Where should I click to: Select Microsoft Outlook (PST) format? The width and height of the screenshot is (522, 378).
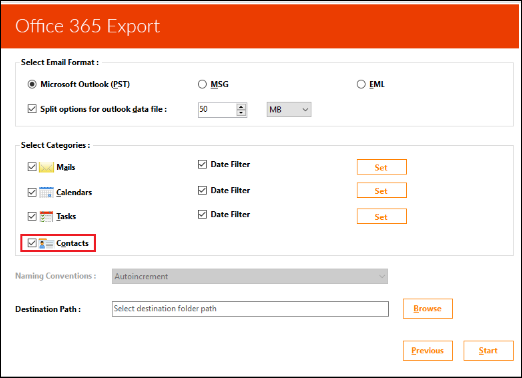click(x=32, y=84)
